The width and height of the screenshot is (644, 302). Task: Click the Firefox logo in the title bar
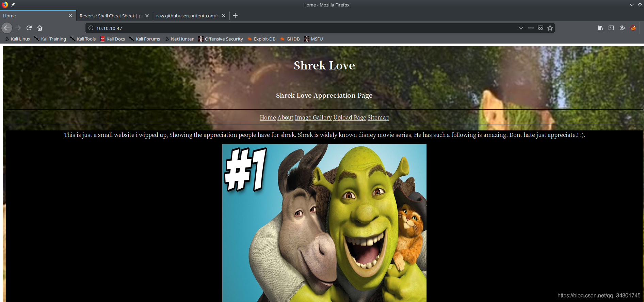(x=5, y=5)
